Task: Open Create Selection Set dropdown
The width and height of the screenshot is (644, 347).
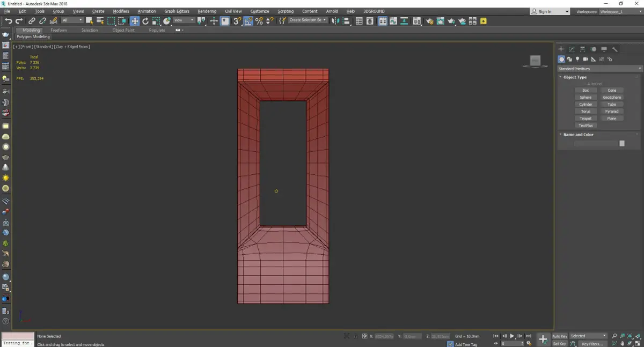Action: pos(308,20)
